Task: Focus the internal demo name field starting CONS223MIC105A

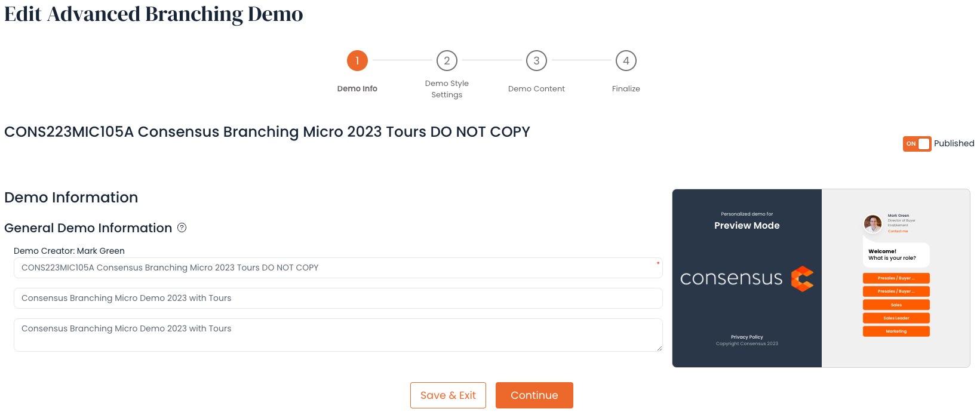Action: (338, 268)
